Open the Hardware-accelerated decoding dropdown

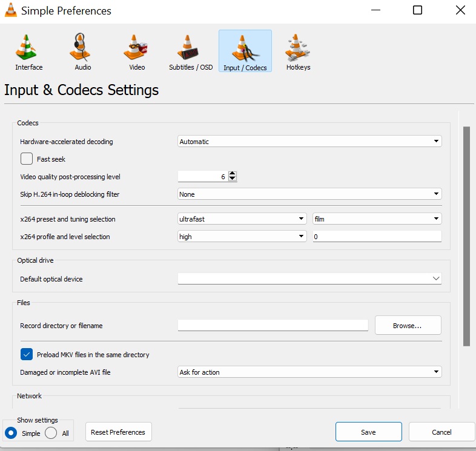(x=309, y=141)
